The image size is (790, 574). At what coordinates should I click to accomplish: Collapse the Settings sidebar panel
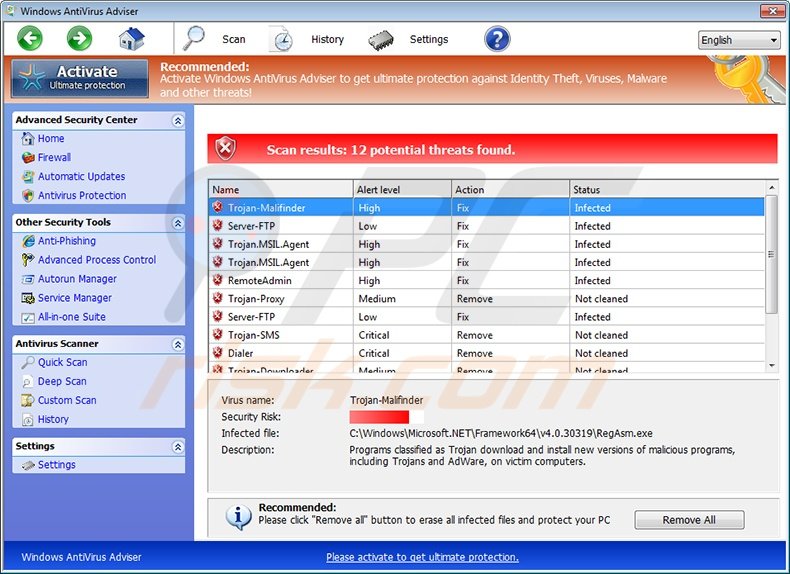tap(177, 447)
